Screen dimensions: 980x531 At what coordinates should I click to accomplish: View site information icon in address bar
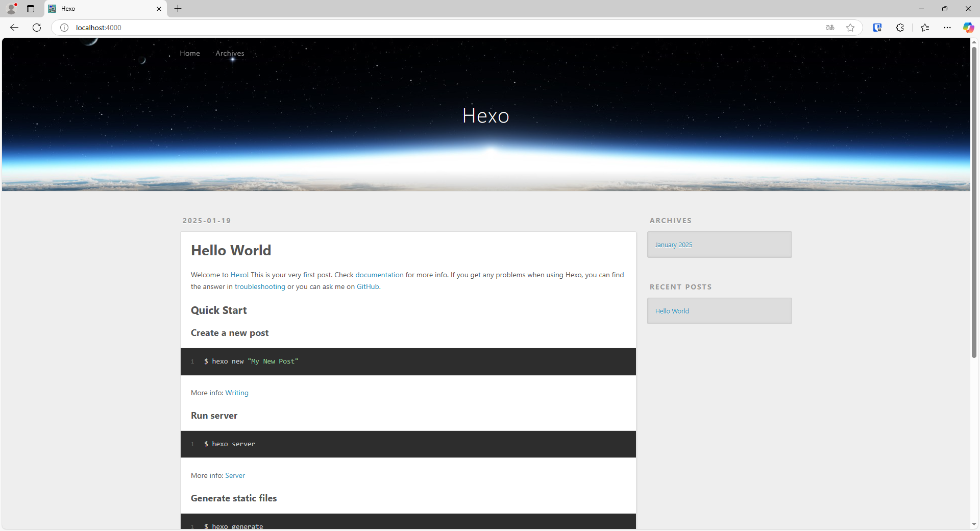[x=64, y=28]
